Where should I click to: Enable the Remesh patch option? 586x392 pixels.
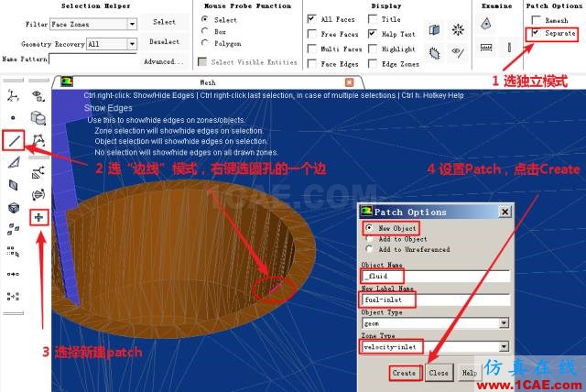click(x=536, y=20)
